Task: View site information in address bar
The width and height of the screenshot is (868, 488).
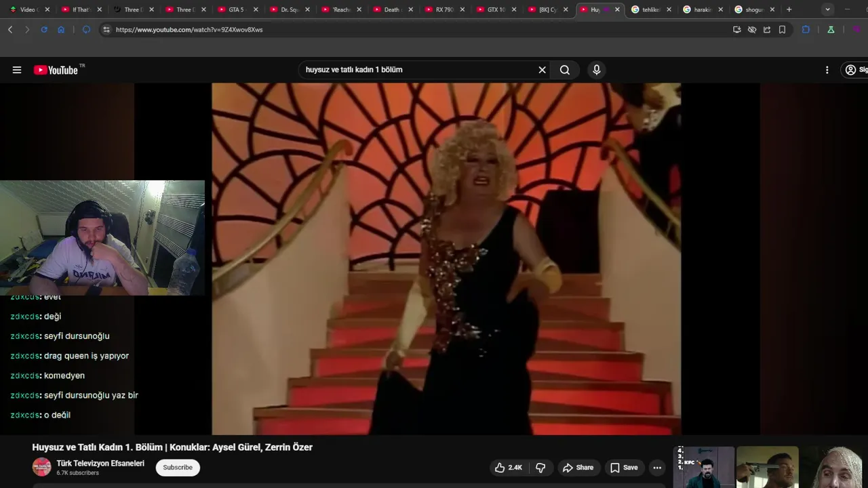Action: [106, 30]
